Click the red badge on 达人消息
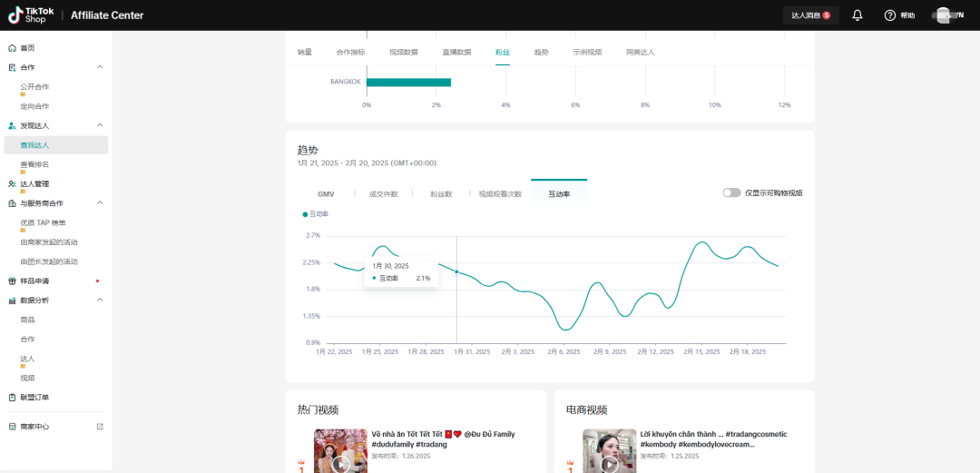Screen dimensions: 980x473 (x=827, y=15)
